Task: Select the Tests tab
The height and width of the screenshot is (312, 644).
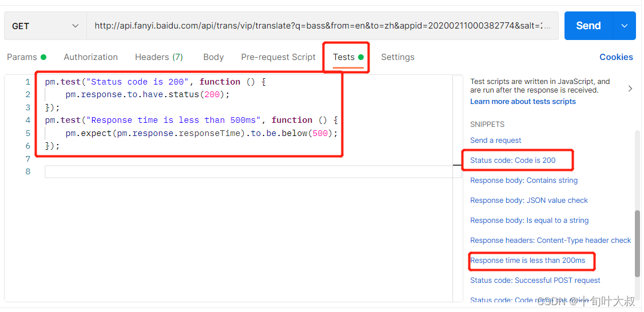Action: click(x=348, y=57)
